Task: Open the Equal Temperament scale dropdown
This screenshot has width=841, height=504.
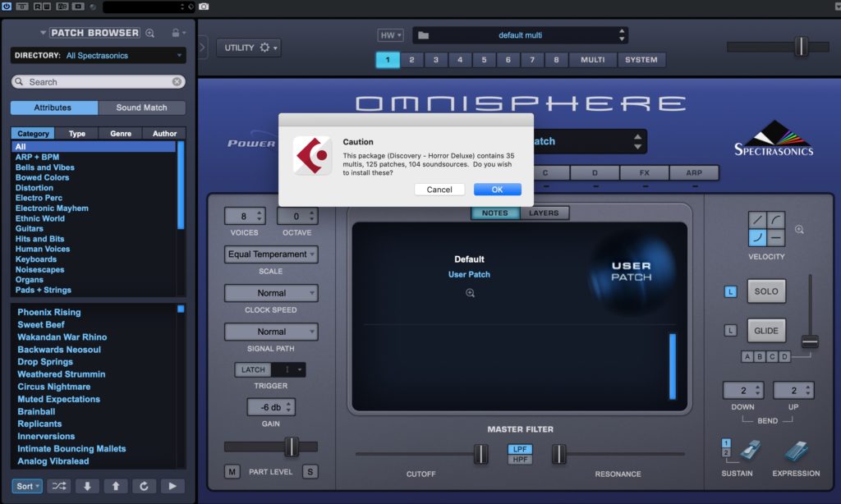Action: coord(271,254)
